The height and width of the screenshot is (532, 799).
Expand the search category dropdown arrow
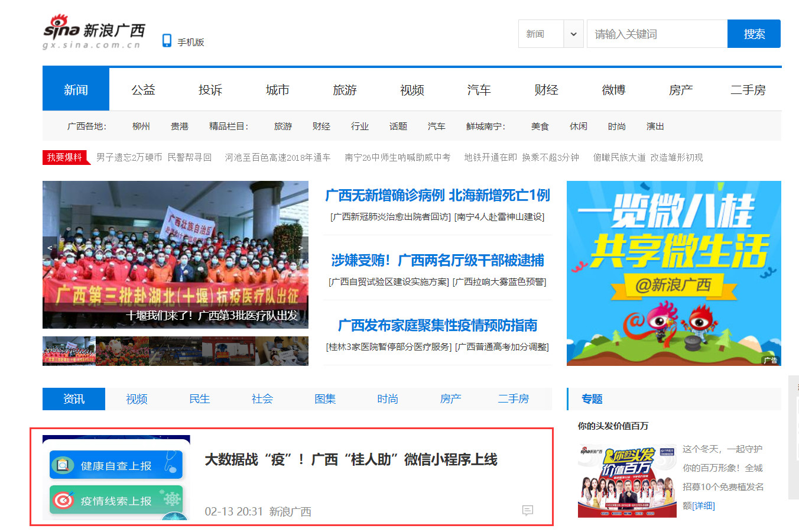573,34
